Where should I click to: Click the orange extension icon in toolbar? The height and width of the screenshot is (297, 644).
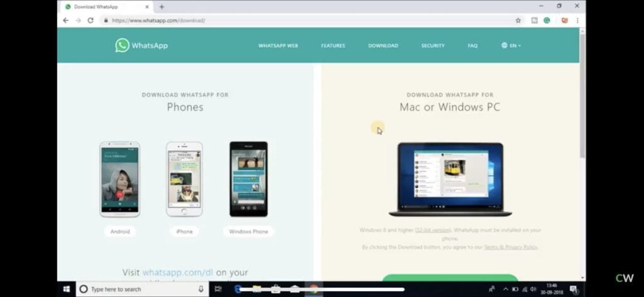point(564,20)
